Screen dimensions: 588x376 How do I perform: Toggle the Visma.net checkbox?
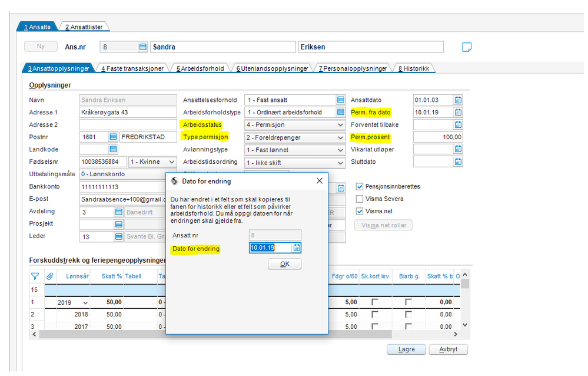coord(360,211)
